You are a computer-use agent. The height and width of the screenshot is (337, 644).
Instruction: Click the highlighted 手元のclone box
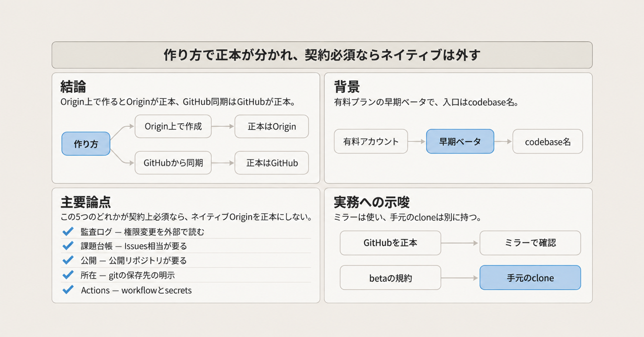[x=530, y=278]
